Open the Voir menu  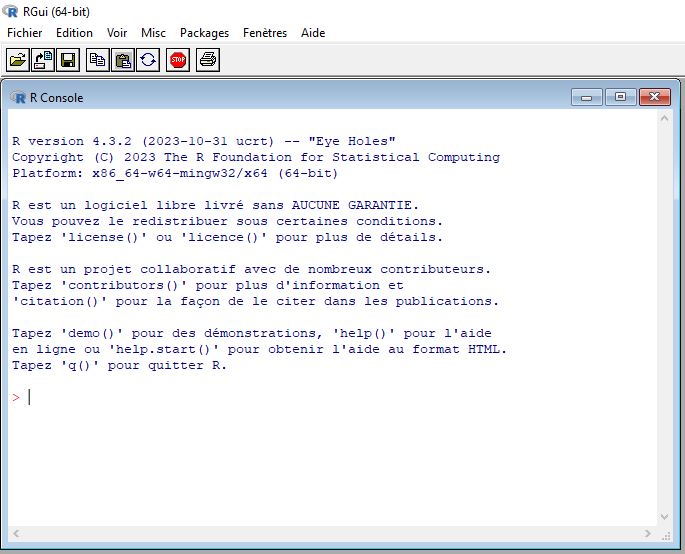[117, 33]
